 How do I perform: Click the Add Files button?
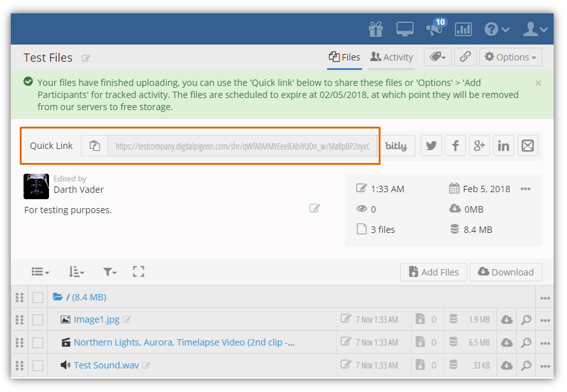coord(433,272)
